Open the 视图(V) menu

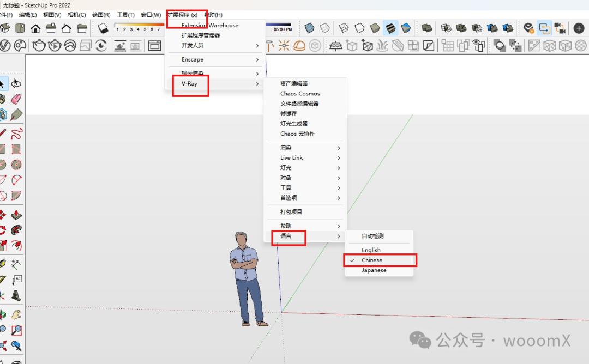click(x=52, y=15)
